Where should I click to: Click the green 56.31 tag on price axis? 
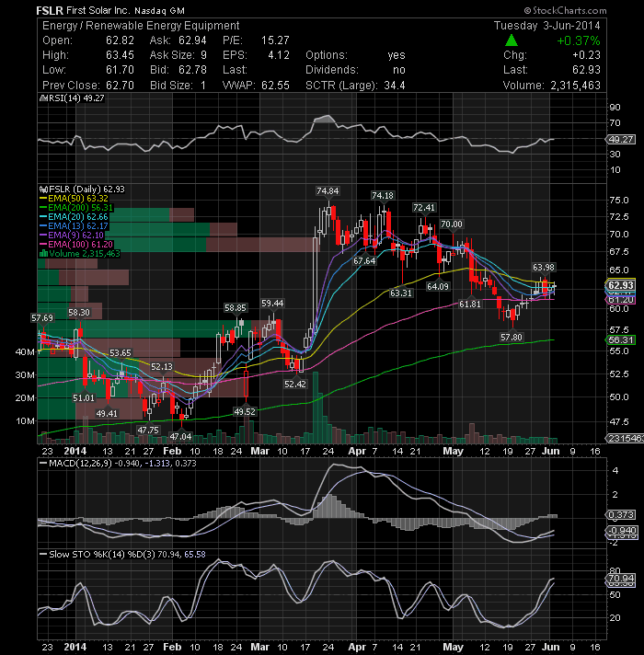pos(621,340)
